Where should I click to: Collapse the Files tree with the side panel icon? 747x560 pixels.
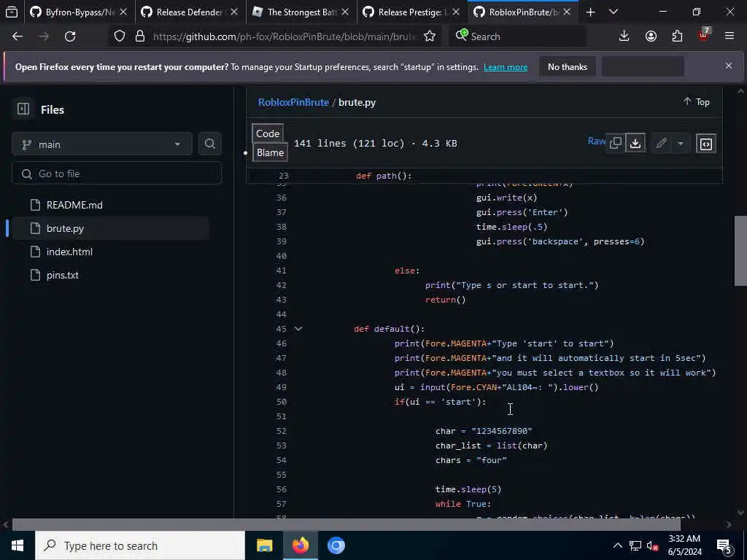23,109
